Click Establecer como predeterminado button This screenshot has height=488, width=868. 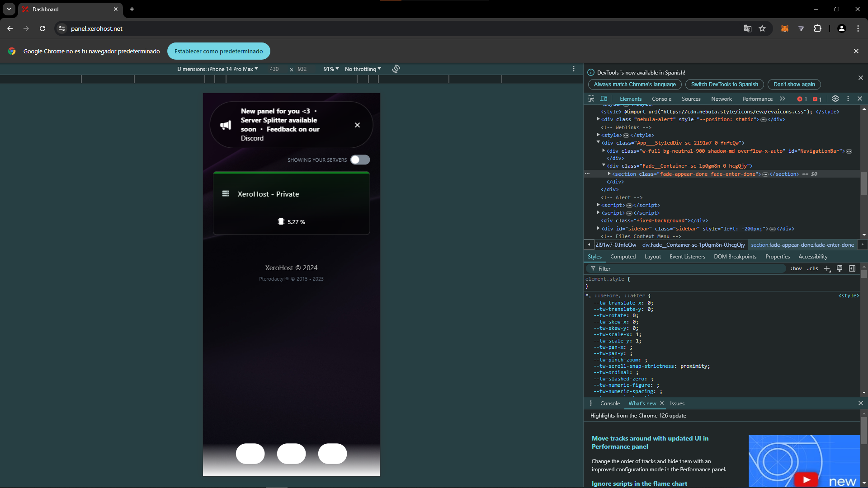click(x=219, y=51)
